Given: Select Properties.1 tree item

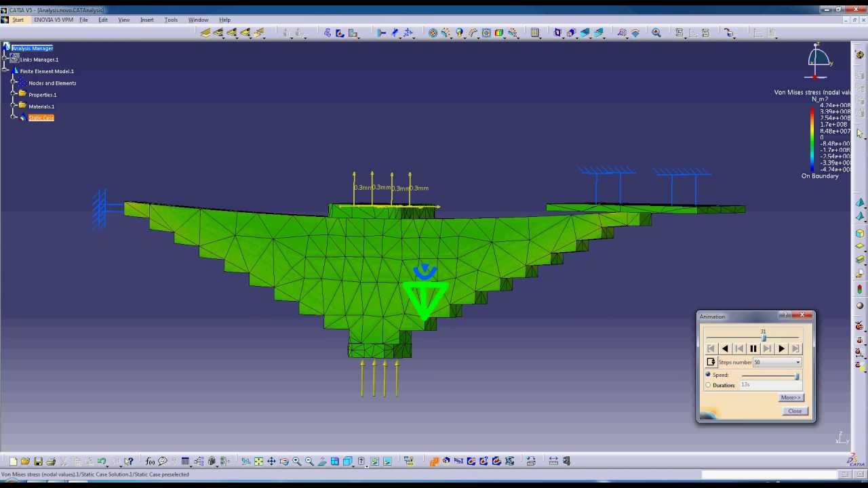Looking at the screenshot, I should coord(43,95).
